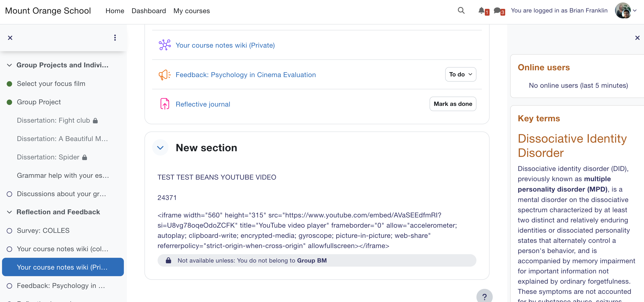Mark Reflective journal as done
644x302 pixels.
pyautogui.click(x=453, y=104)
